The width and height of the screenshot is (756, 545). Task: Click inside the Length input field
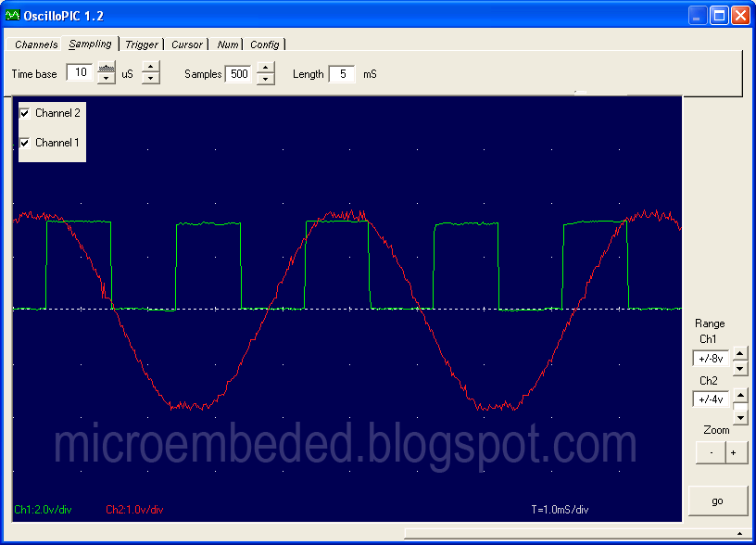click(342, 73)
